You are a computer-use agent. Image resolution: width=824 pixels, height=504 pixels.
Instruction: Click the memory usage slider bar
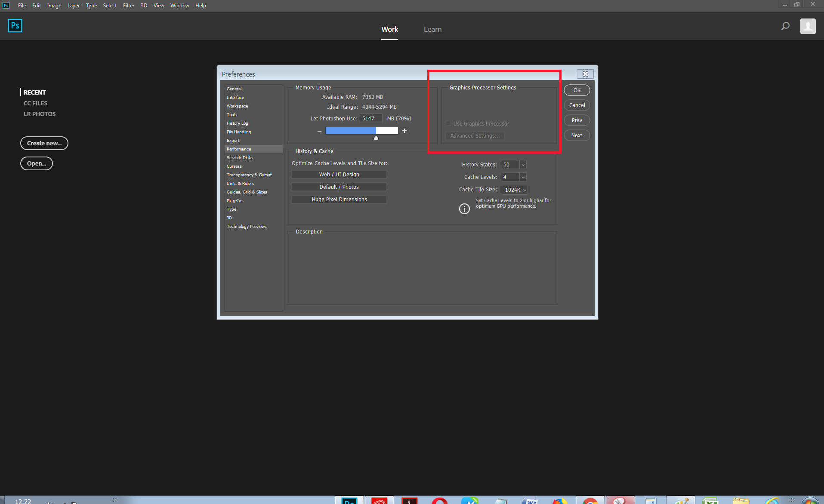coord(362,131)
